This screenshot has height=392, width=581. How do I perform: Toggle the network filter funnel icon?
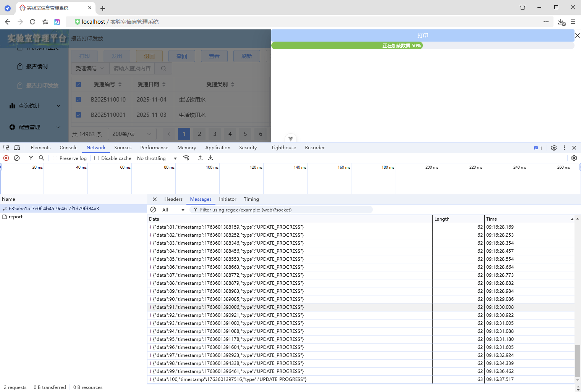[31, 158]
